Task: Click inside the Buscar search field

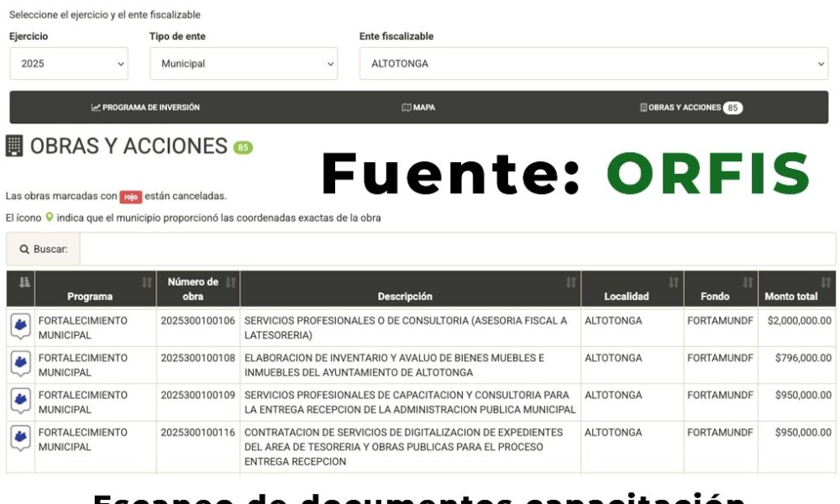Action: (x=454, y=249)
